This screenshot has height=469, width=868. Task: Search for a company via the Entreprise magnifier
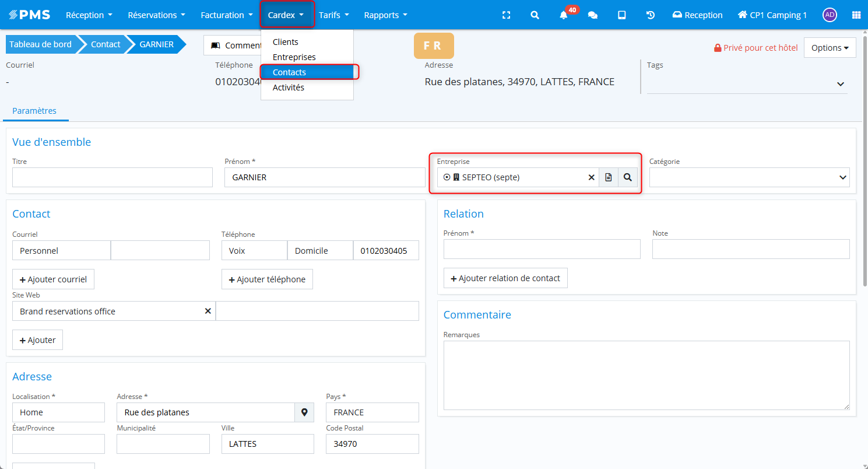628,177
